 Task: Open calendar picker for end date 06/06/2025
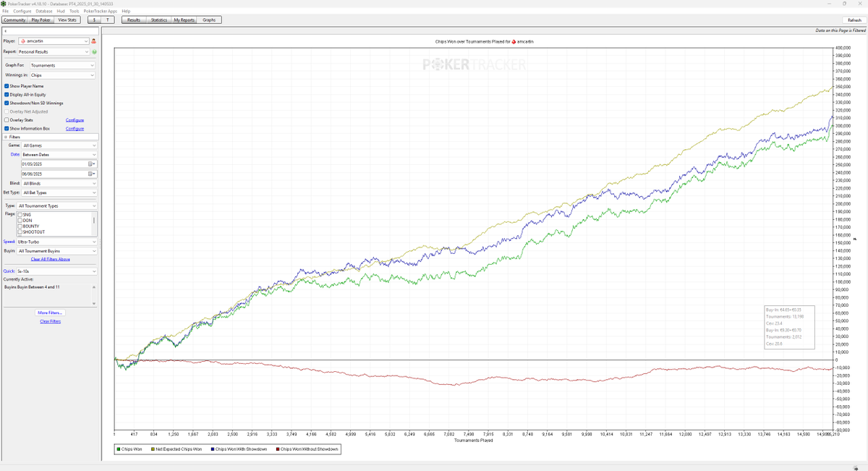pyautogui.click(x=92, y=174)
